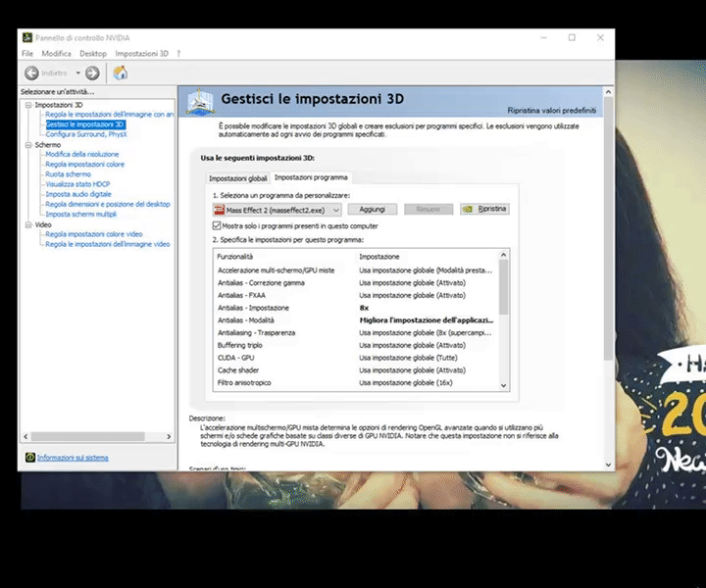Collapse the Impostazioni 3D tree node
Screen dimensions: 706x588
point(28,105)
